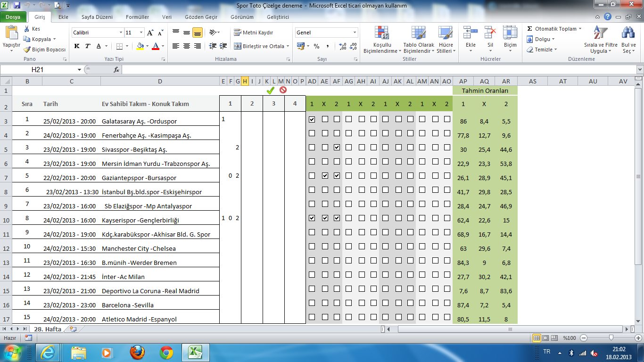644x362 pixels.
Task: Adjust the zoom slider in status bar
Action: tap(611, 338)
